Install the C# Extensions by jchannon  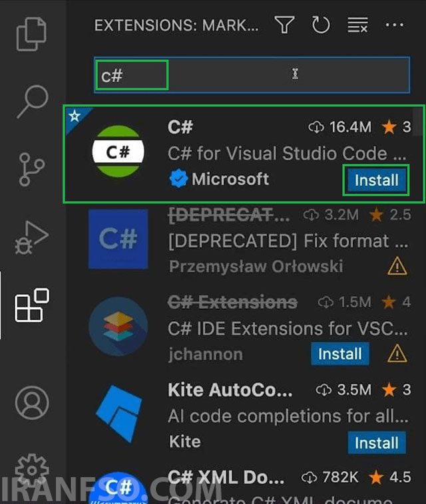[339, 354]
